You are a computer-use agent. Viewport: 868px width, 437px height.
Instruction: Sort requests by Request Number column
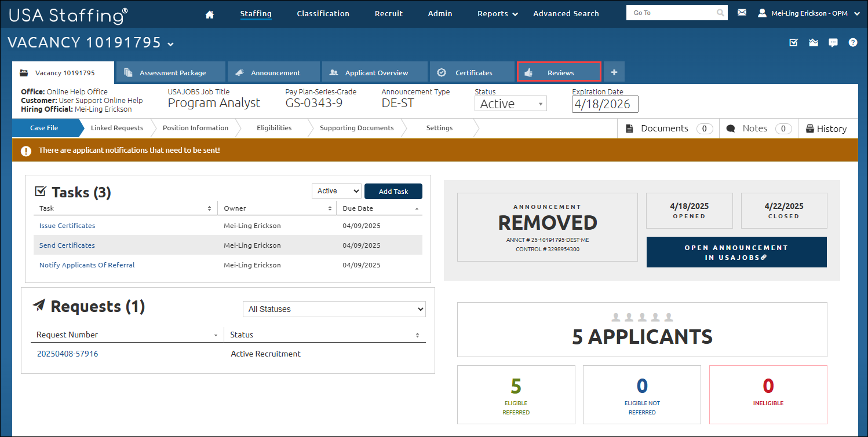[x=127, y=335]
